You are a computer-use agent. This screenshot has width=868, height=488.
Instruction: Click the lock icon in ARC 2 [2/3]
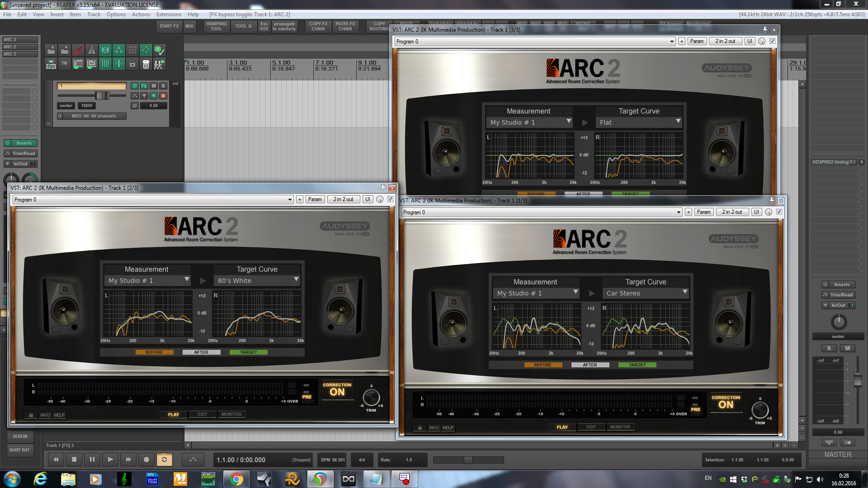click(x=31, y=415)
